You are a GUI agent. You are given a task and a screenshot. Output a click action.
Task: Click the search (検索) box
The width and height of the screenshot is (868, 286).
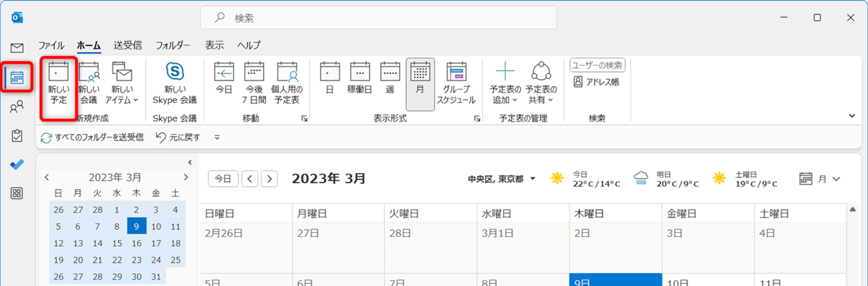tap(378, 18)
